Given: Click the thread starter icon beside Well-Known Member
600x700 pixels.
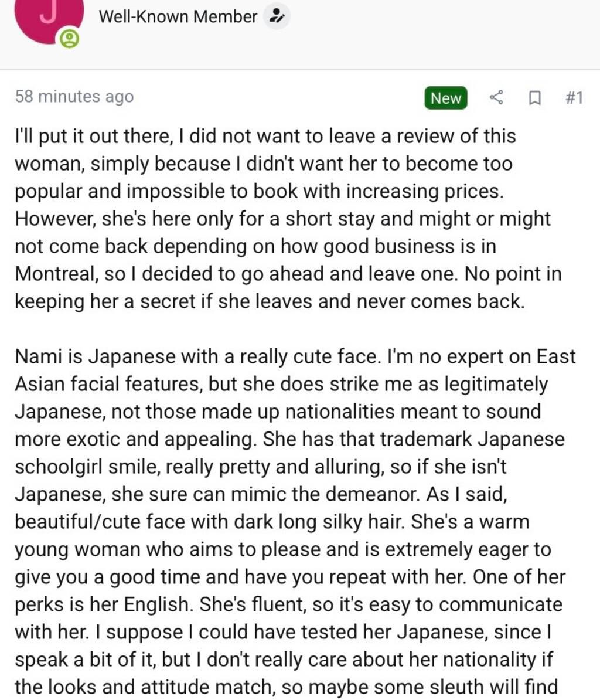Looking at the screenshot, I should coord(276,17).
